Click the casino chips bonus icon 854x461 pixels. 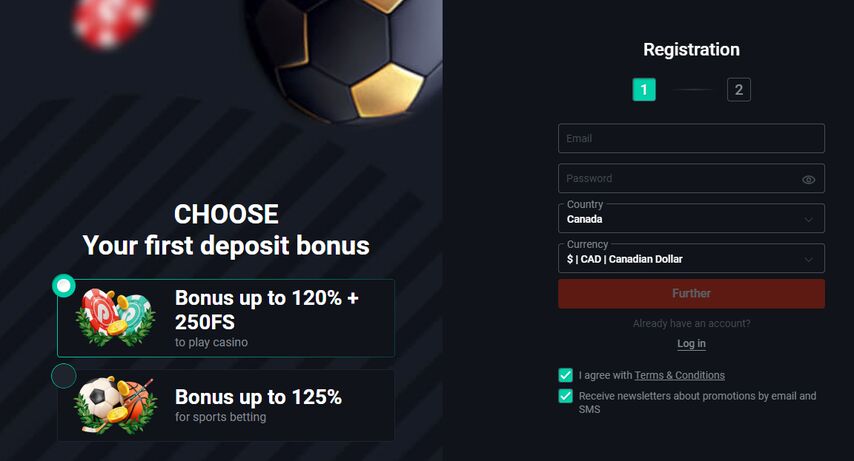tap(116, 318)
